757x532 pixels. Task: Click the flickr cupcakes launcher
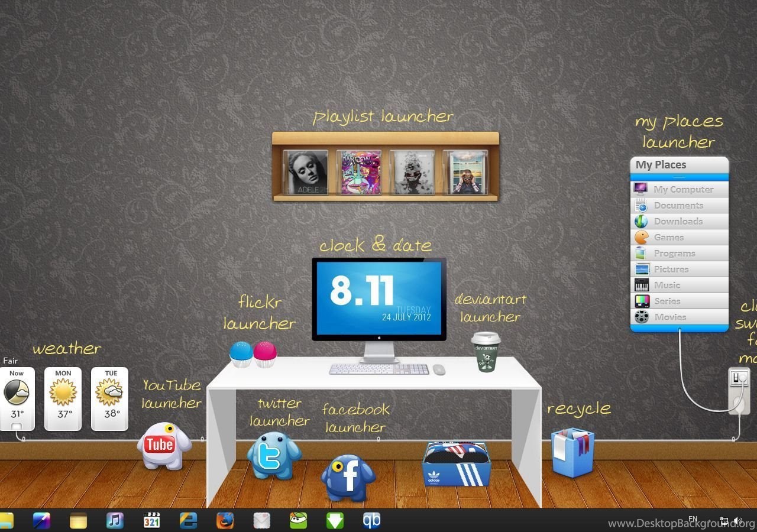click(x=253, y=353)
